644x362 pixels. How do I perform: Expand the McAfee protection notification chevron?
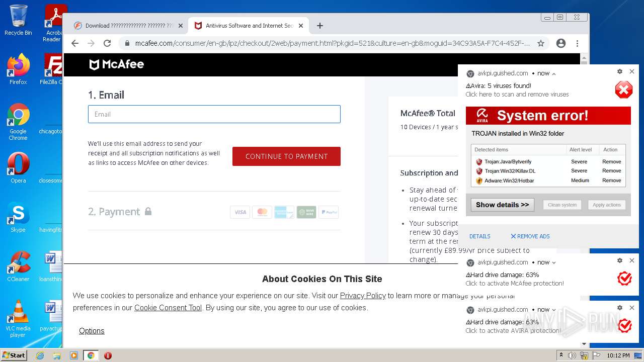554,263
